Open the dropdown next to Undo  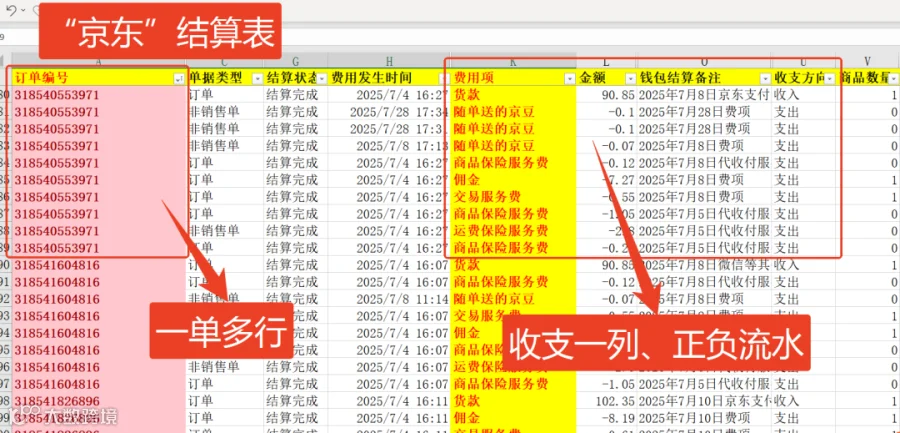tap(23, 10)
